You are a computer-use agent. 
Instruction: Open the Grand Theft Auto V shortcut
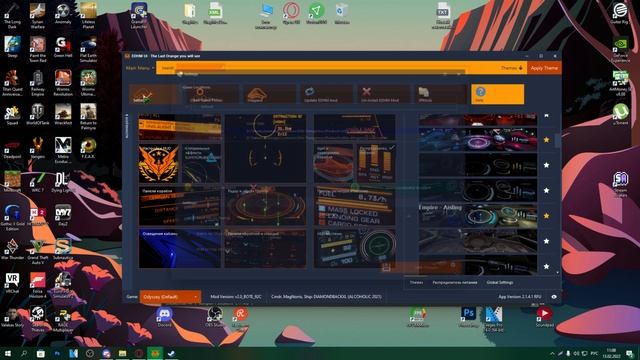(x=38, y=251)
